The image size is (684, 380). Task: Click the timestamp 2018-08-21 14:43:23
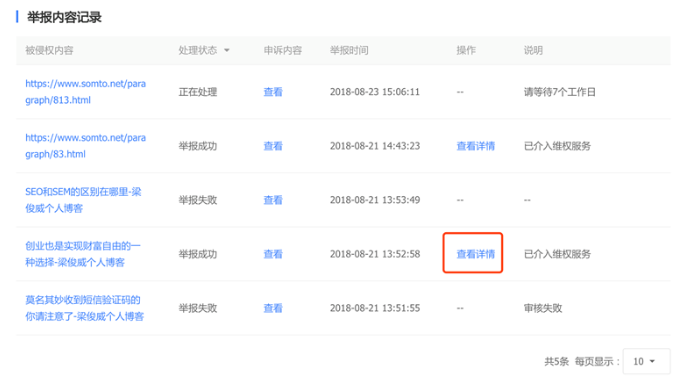[x=375, y=146]
